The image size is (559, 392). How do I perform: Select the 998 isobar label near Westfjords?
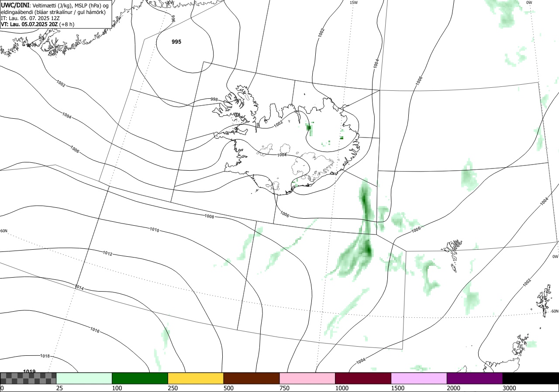pos(214,100)
